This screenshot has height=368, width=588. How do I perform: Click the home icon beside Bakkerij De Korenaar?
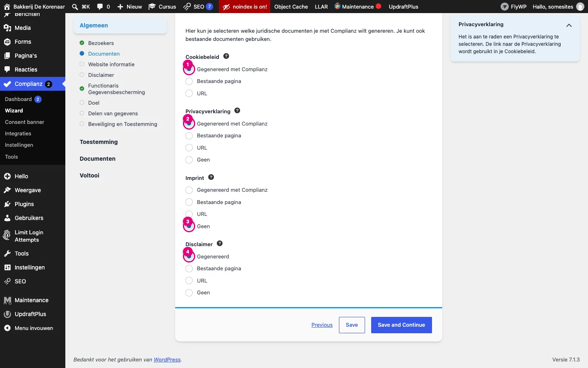7,7
